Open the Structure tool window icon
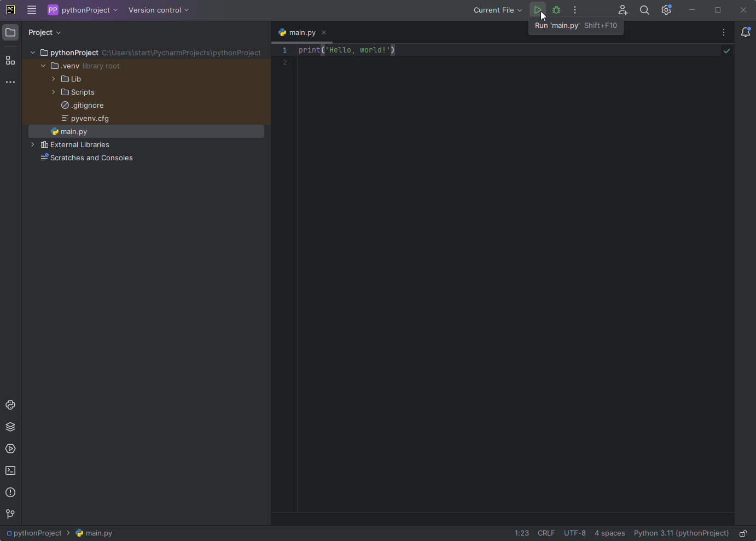756x541 pixels. [10, 60]
